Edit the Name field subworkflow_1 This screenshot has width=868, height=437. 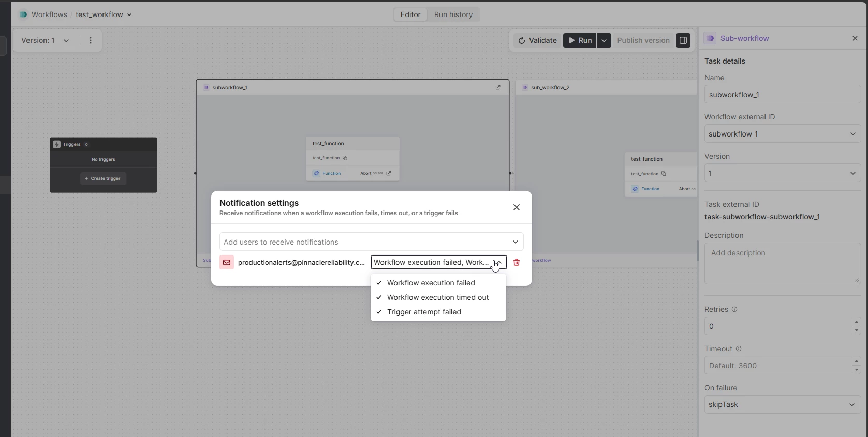pyautogui.click(x=782, y=95)
